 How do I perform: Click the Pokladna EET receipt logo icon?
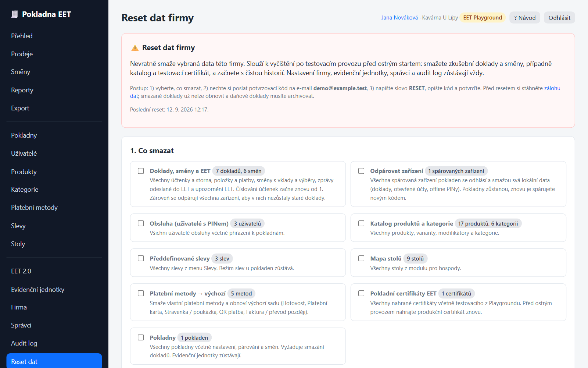(x=14, y=14)
